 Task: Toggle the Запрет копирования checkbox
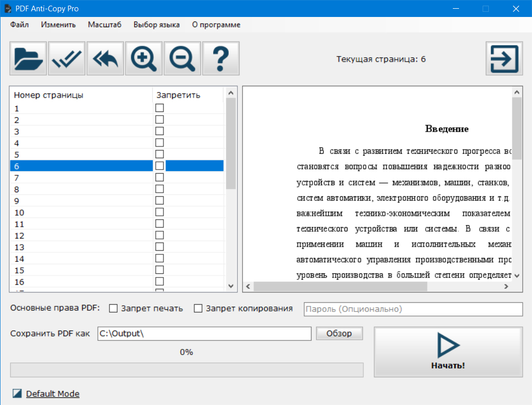(198, 308)
